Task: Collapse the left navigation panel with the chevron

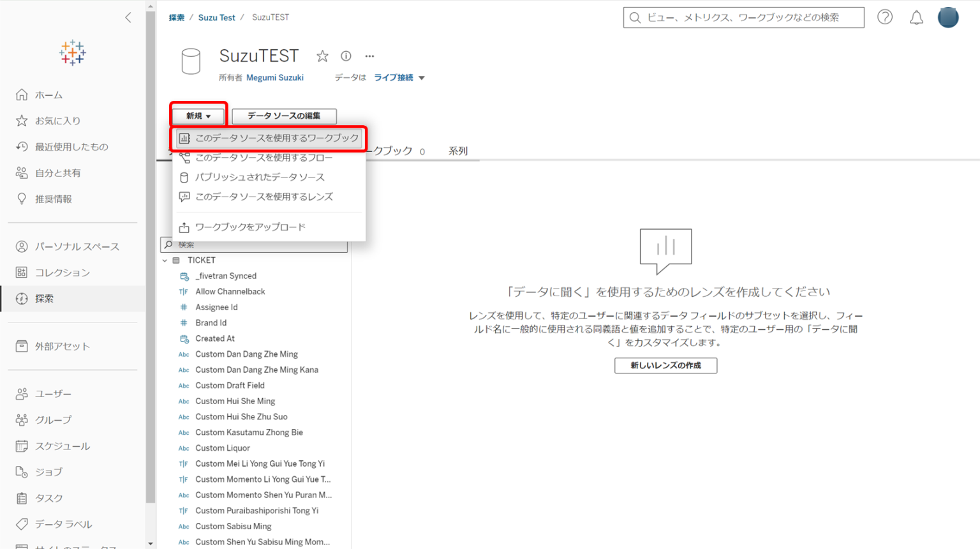Action: 128,17
